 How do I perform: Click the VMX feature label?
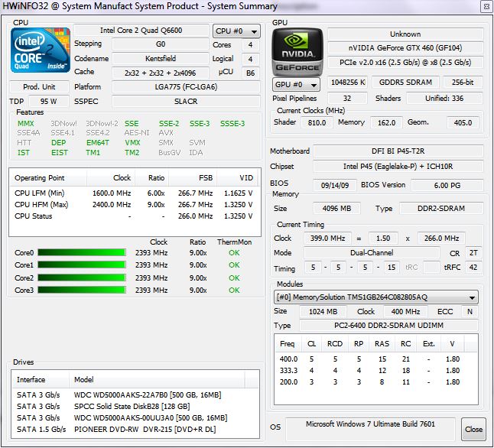tap(132, 143)
